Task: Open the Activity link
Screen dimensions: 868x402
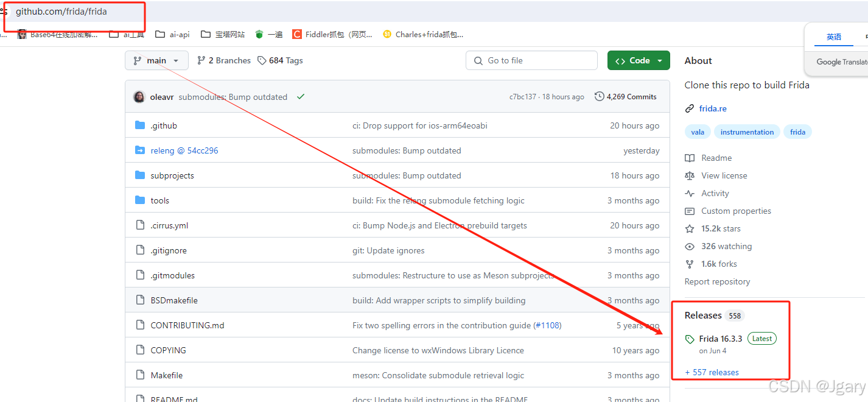Action: click(x=707, y=193)
